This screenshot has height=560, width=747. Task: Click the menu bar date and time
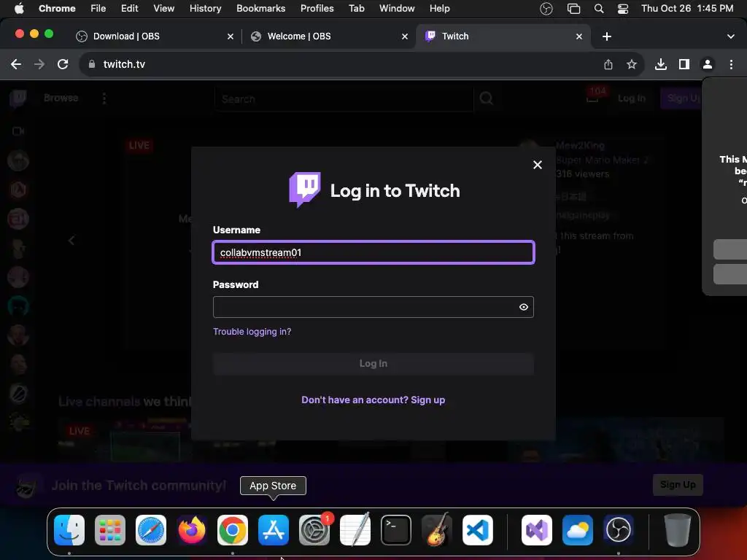click(x=687, y=9)
